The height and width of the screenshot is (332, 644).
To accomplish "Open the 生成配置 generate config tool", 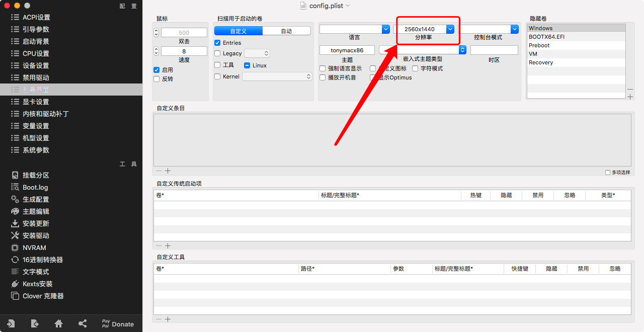I will pyautogui.click(x=30, y=199).
